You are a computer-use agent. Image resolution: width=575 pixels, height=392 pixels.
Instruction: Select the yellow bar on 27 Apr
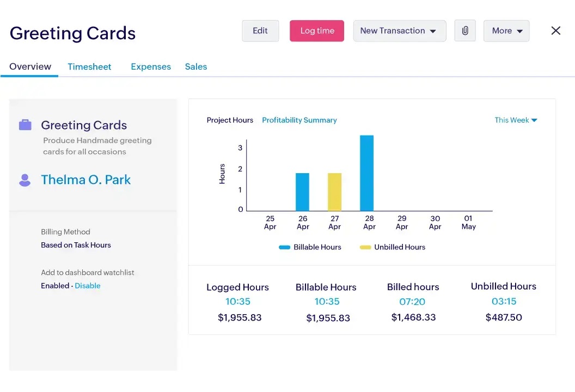(x=334, y=191)
